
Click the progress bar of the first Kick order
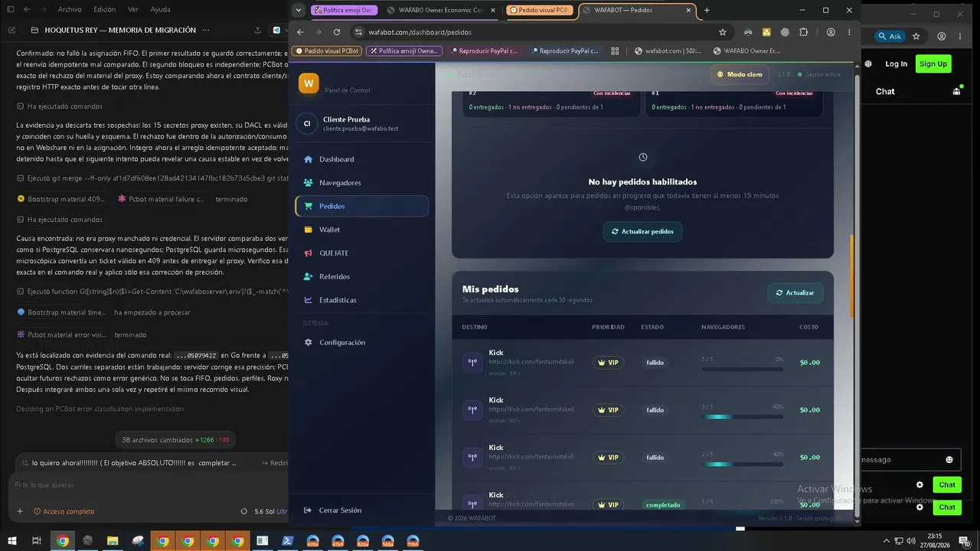pos(742,369)
